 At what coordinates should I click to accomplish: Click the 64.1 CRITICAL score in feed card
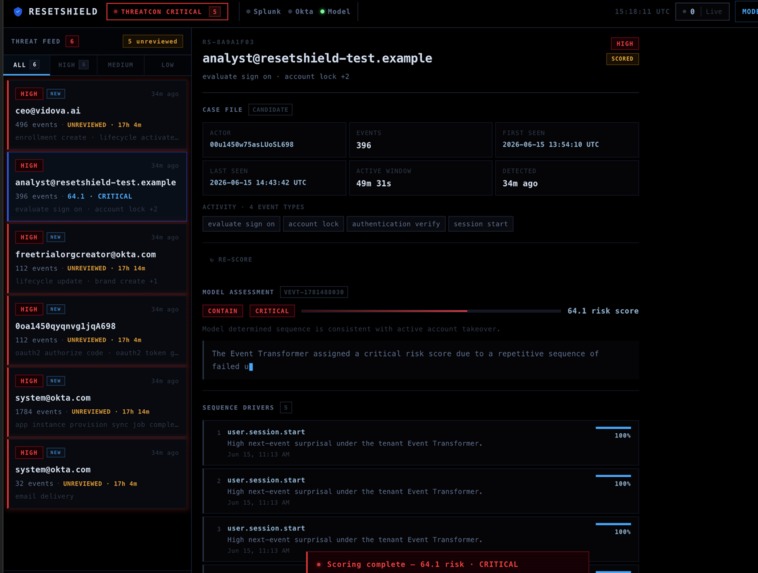tap(100, 196)
